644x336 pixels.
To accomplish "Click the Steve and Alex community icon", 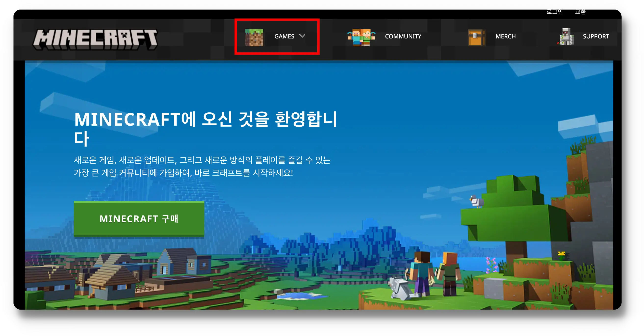I will tap(361, 37).
